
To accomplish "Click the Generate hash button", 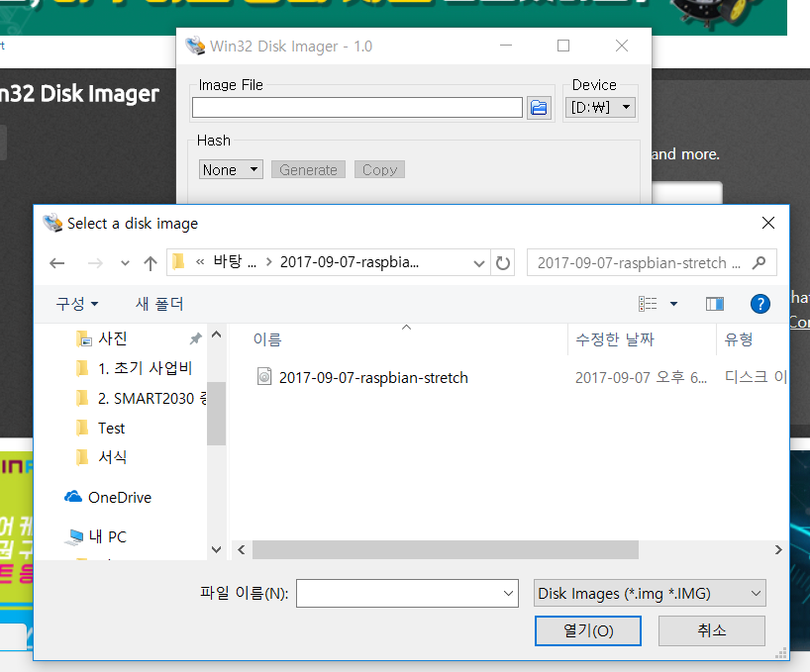I will 308,169.
